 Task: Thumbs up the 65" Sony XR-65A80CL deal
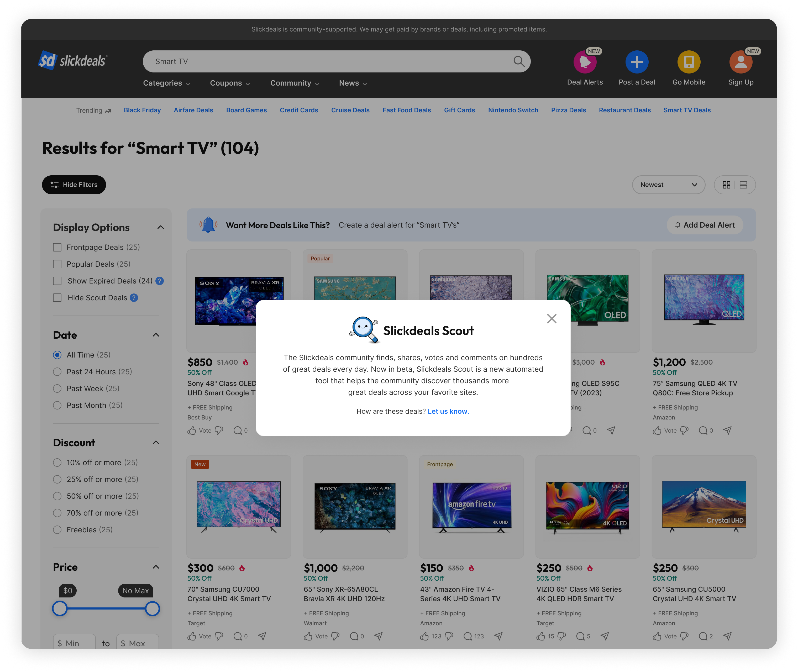(x=308, y=636)
